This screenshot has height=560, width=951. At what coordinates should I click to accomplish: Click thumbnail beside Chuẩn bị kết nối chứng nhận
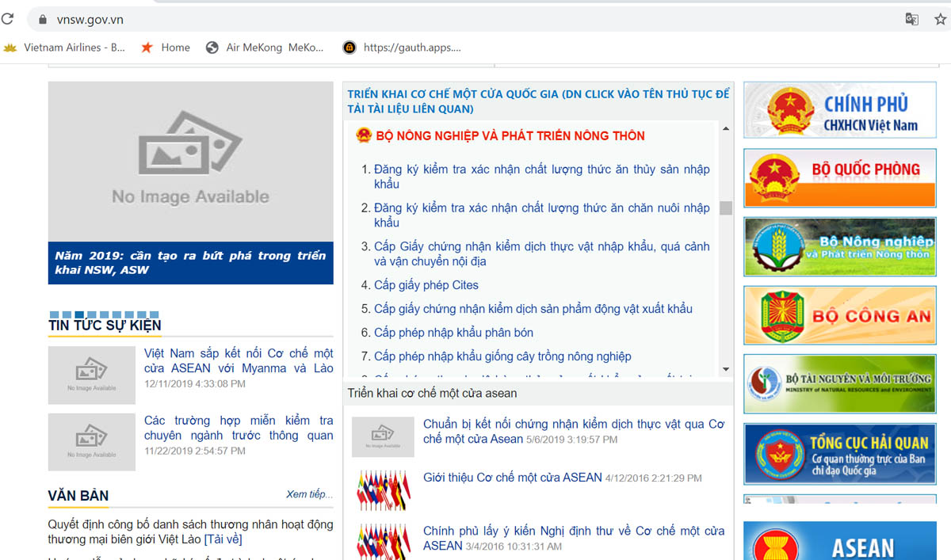384,436
